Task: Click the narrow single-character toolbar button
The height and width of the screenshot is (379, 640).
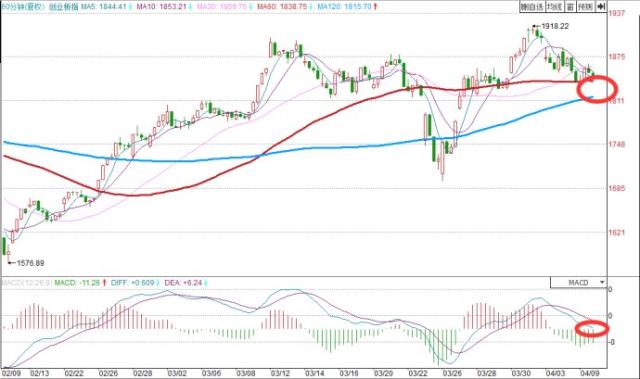Action: point(570,7)
